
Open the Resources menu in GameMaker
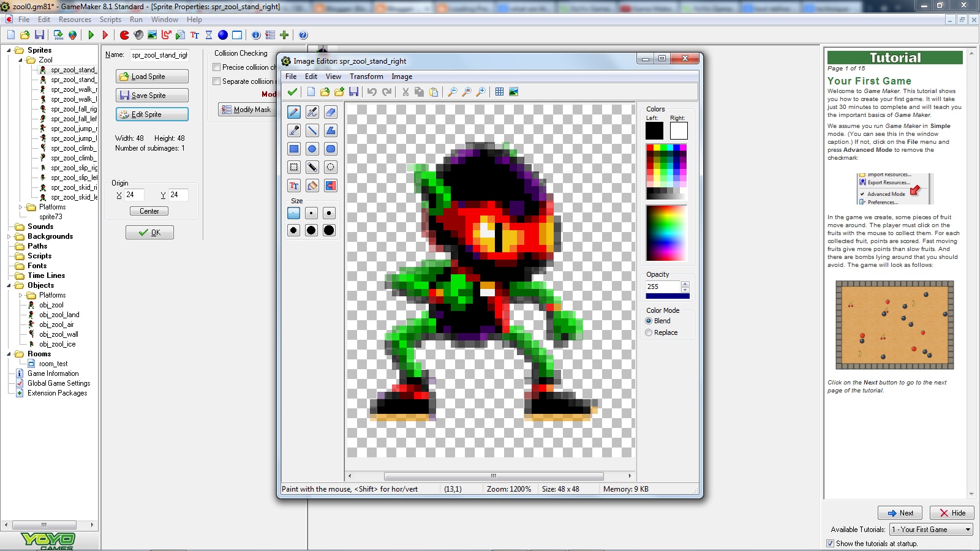[75, 20]
